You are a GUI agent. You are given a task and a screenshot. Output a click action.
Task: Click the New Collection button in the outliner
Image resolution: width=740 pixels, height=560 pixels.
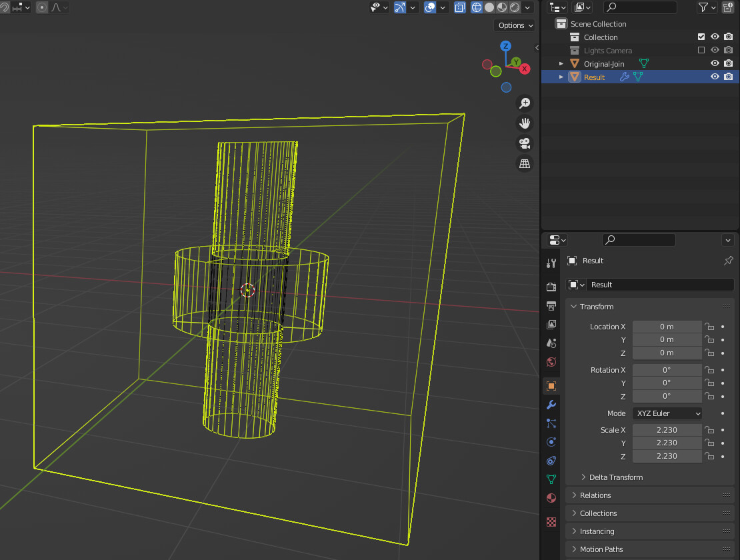[x=728, y=7]
